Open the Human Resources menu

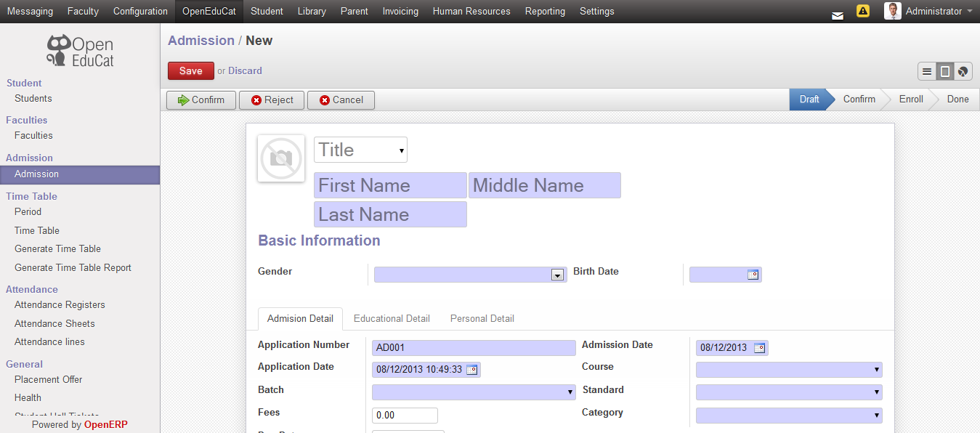pos(471,11)
